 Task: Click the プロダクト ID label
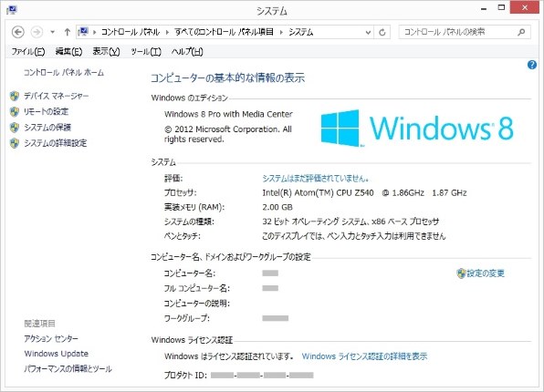(185, 376)
